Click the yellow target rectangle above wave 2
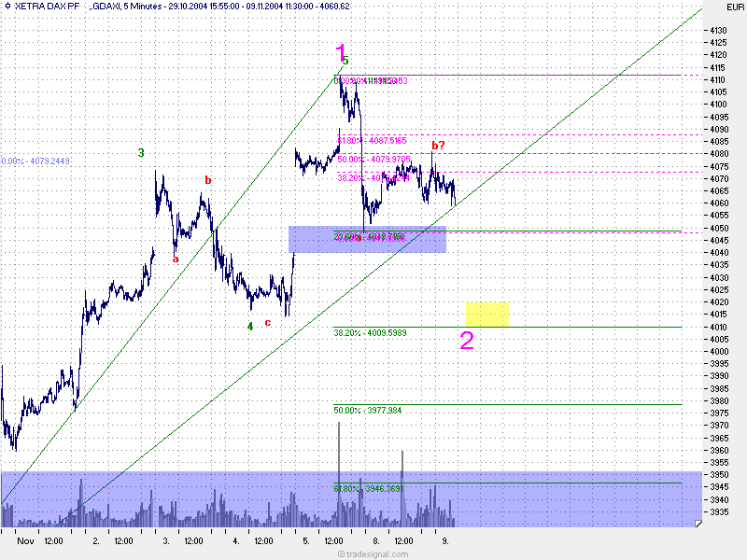Screen dimensions: 747x560 [x=486, y=315]
